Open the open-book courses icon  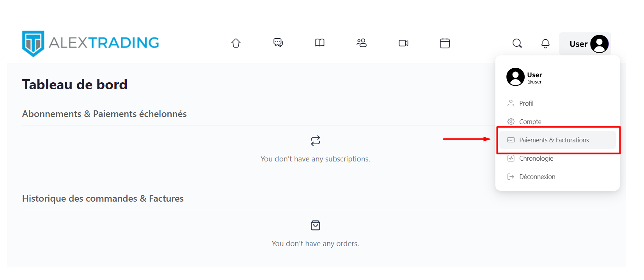tap(320, 43)
